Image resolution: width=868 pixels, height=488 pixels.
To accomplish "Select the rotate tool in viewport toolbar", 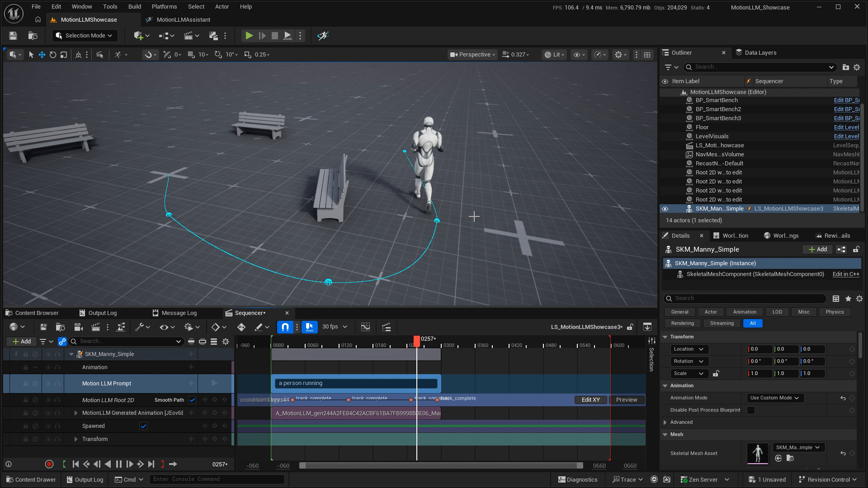I will 53,55.
